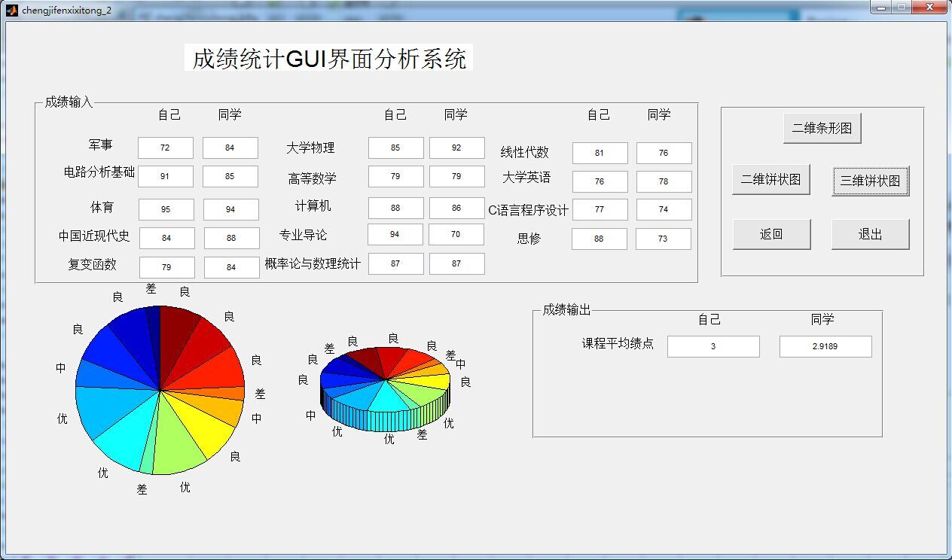Select 计算机 classmate score field
952x560 pixels.
457,208
